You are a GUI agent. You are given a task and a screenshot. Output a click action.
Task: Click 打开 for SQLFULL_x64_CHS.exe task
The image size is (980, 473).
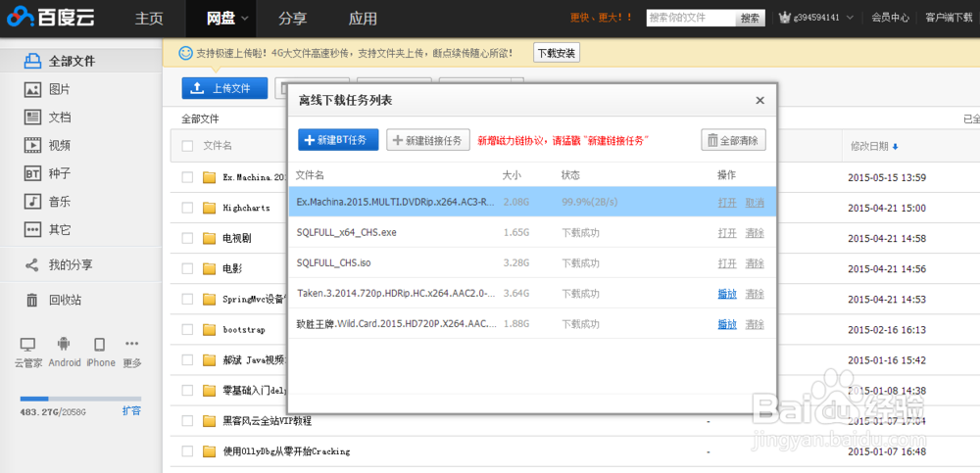(x=727, y=233)
